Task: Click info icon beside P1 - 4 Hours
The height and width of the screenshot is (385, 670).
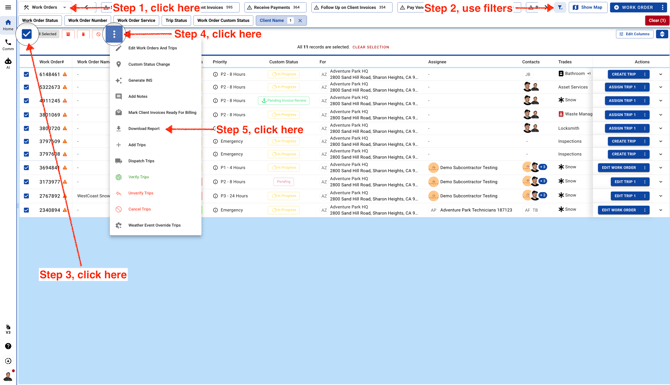Action: pyautogui.click(x=215, y=168)
